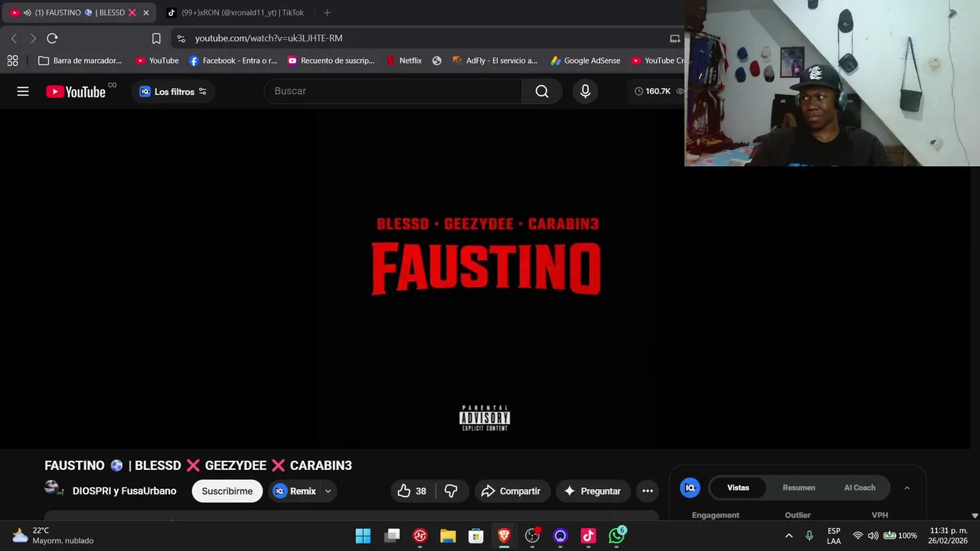Click the magnifier search button

[x=542, y=91]
